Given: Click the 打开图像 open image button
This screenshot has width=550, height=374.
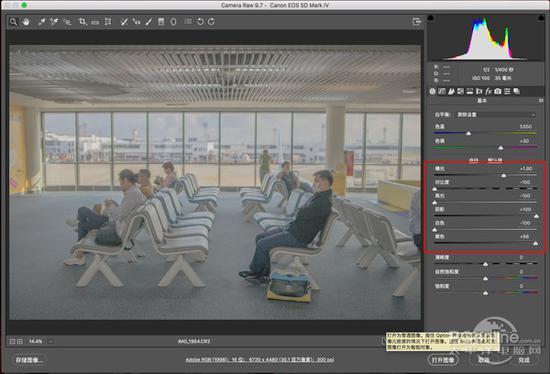Looking at the screenshot, I should point(443,360).
